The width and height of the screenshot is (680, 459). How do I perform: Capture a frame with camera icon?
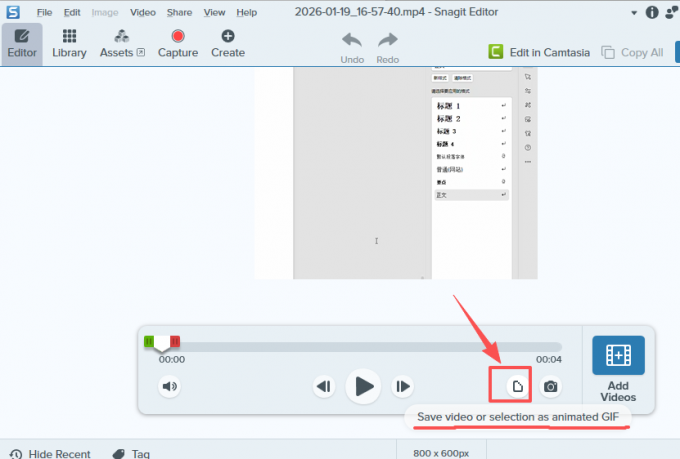click(x=551, y=386)
